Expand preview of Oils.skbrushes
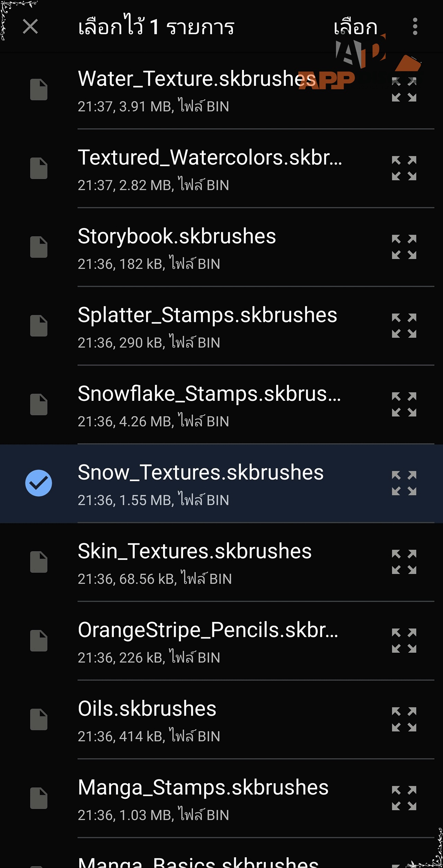 click(x=404, y=719)
